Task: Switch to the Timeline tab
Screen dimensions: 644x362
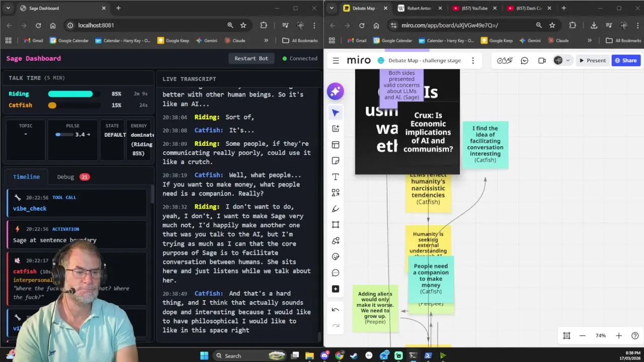Action: [x=26, y=176]
